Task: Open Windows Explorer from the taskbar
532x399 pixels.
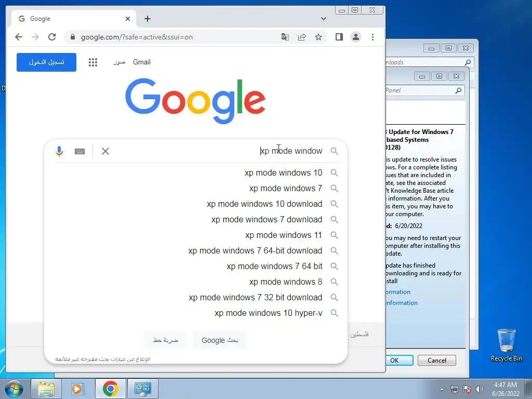Action: tap(46, 389)
